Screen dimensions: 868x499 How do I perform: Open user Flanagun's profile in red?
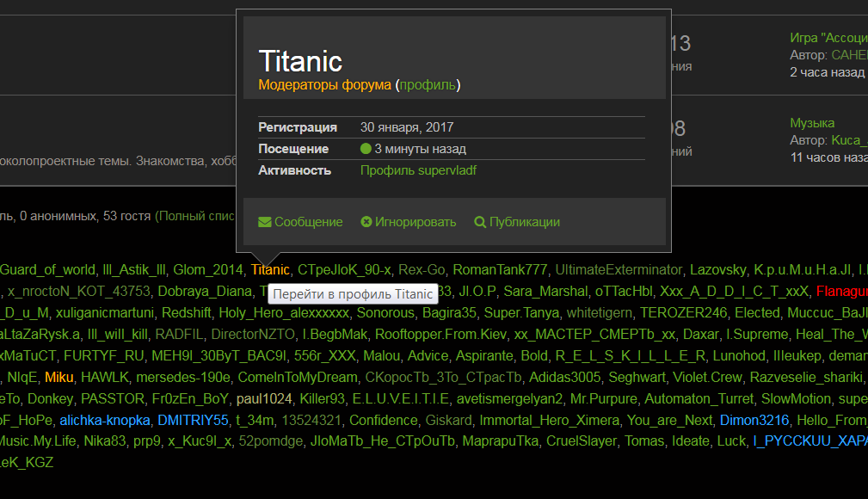[841, 291]
